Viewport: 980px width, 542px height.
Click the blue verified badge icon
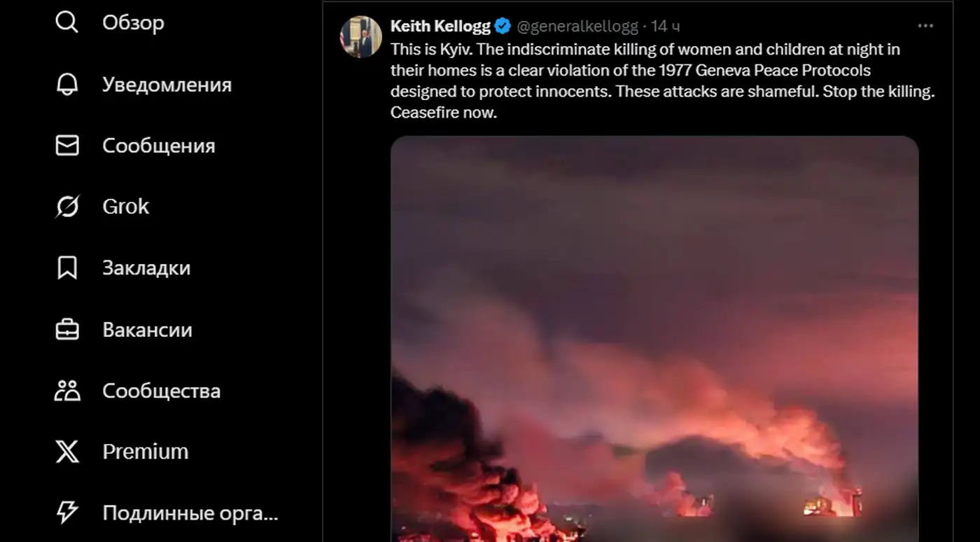pos(503,27)
